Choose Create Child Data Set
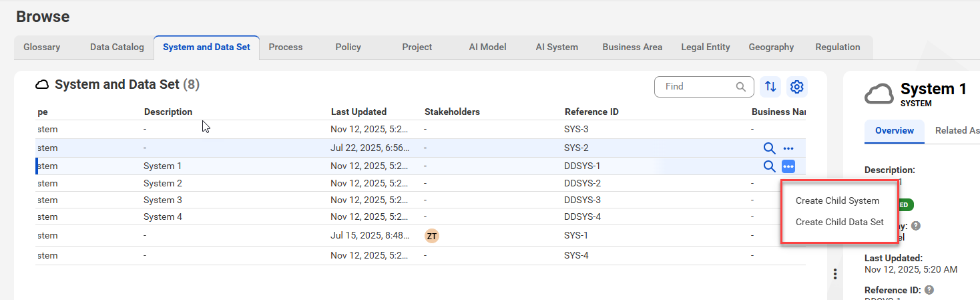Viewport: 980px width, 300px height. coord(839,222)
